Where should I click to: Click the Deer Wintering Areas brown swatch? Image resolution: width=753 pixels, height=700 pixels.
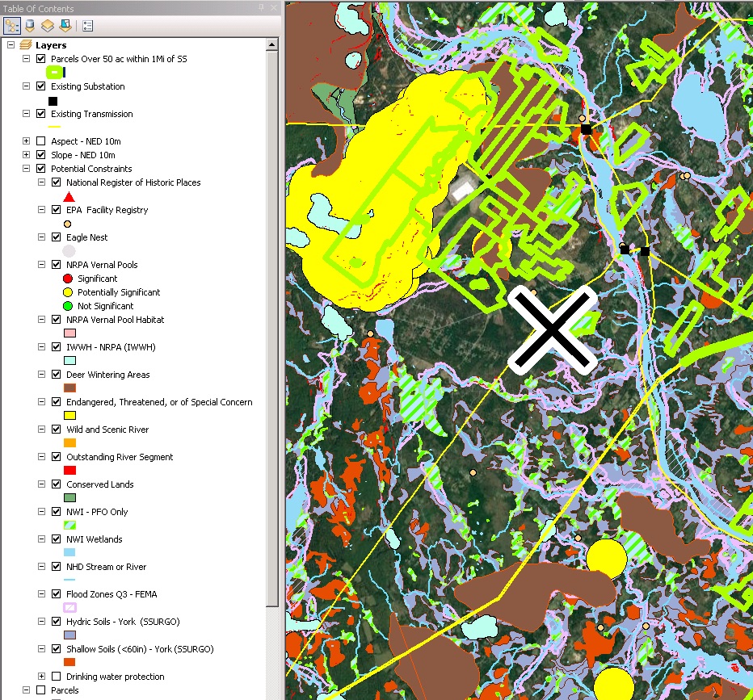(x=69, y=388)
